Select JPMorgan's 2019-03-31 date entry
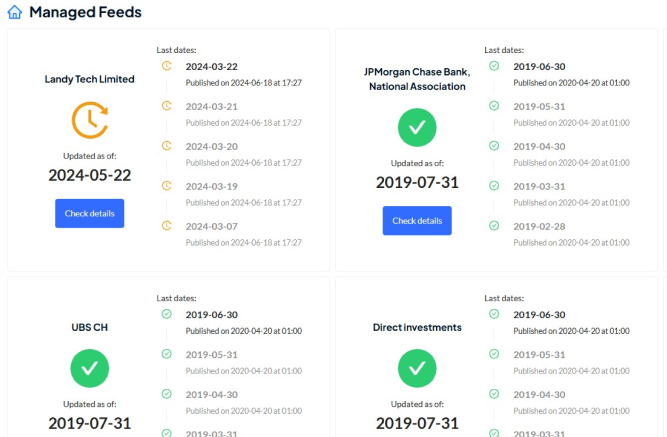The width and height of the screenshot is (667, 437). coord(539,187)
